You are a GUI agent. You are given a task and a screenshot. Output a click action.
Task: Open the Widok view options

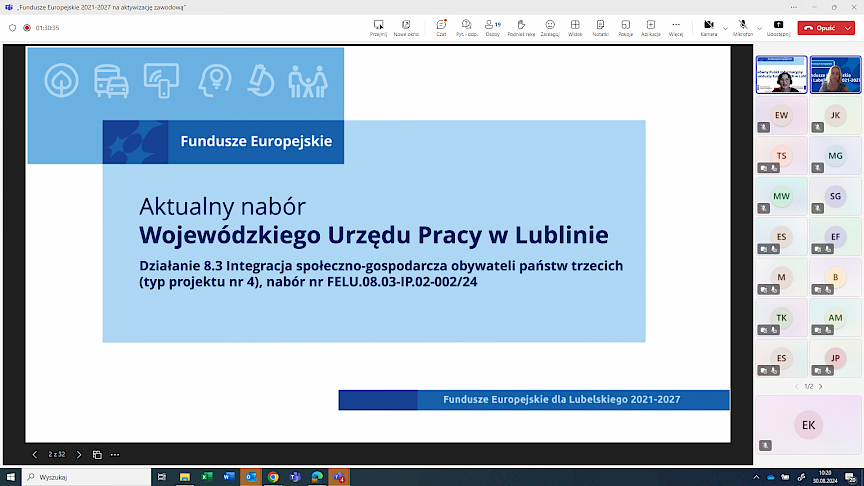[x=575, y=28]
